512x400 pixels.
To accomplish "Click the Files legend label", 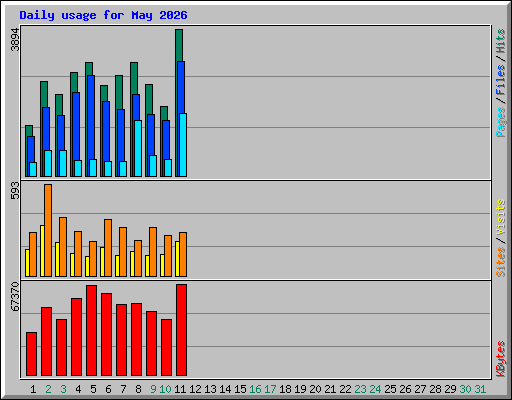I will pyautogui.click(x=501, y=79).
